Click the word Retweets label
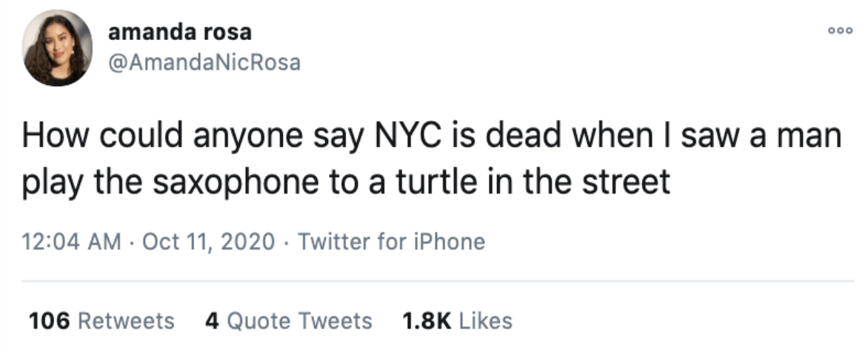 pyautogui.click(x=126, y=321)
